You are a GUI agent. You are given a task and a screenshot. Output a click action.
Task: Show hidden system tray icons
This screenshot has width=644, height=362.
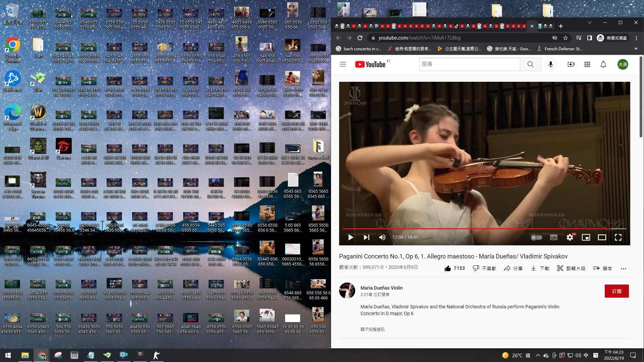click(x=538, y=355)
